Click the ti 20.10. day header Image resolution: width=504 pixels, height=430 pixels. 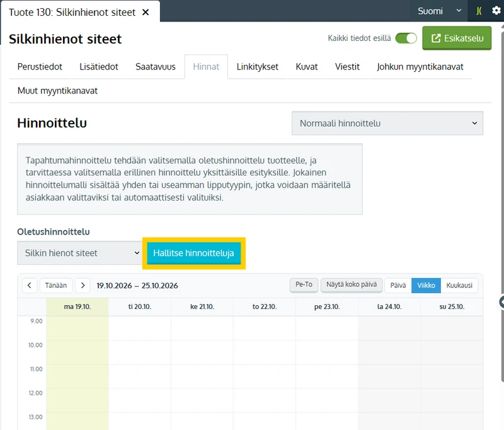click(x=140, y=306)
